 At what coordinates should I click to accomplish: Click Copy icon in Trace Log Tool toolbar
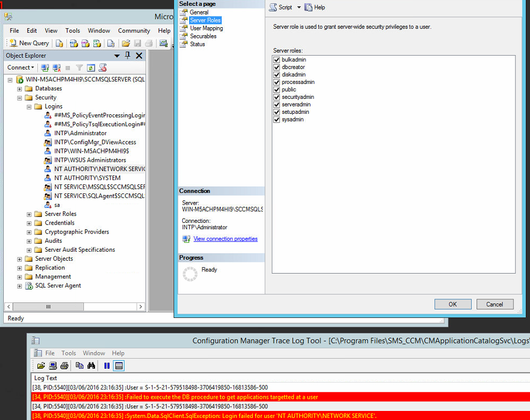(80, 365)
